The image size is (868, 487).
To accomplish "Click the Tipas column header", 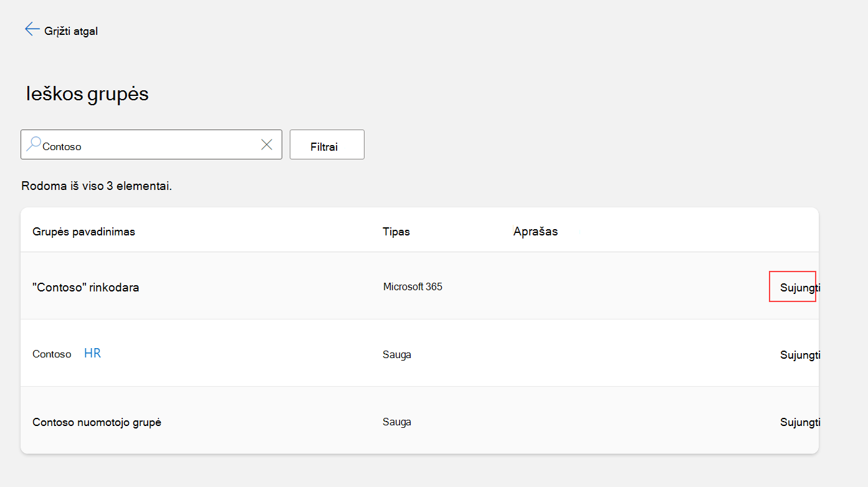I will [396, 232].
